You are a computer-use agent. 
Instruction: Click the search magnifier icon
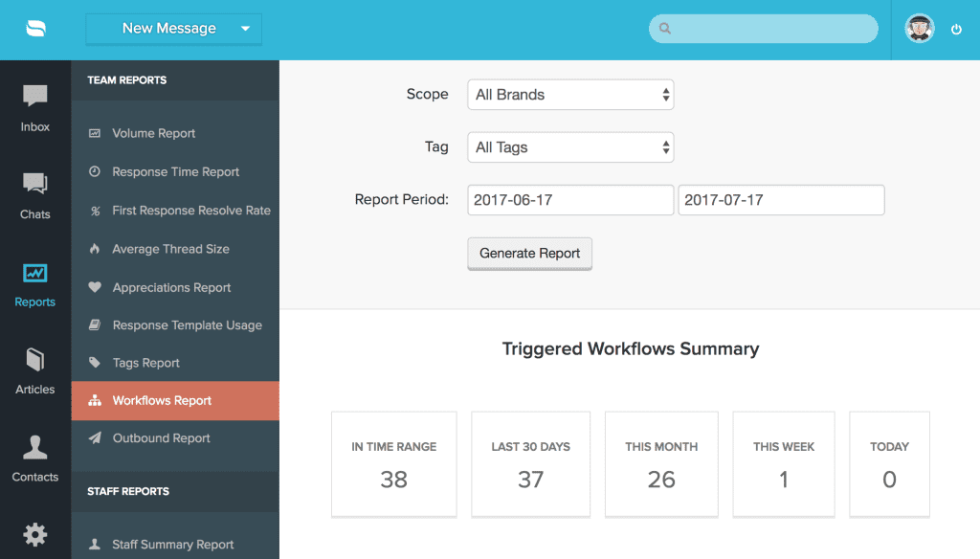tap(665, 28)
